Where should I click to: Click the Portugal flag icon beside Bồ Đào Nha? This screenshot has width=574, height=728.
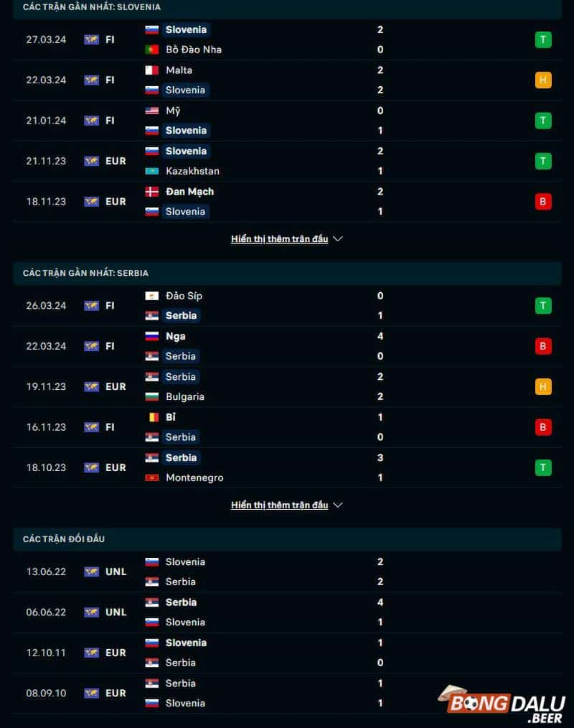(x=151, y=50)
